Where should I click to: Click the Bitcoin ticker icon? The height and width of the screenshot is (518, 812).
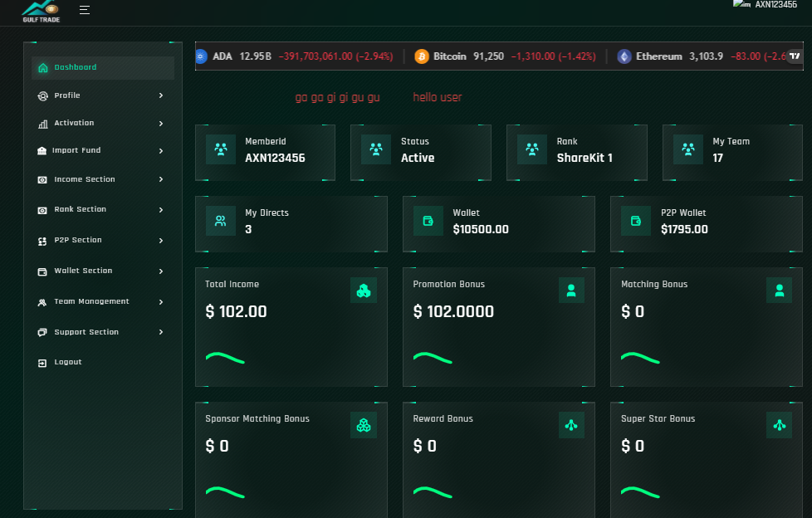(421, 56)
